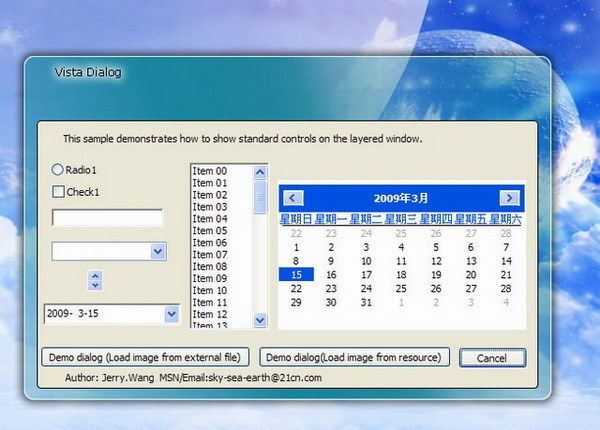Pick March 14 in the calendar
This screenshot has height=430, width=600.
pyautogui.click(x=506, y=261)
